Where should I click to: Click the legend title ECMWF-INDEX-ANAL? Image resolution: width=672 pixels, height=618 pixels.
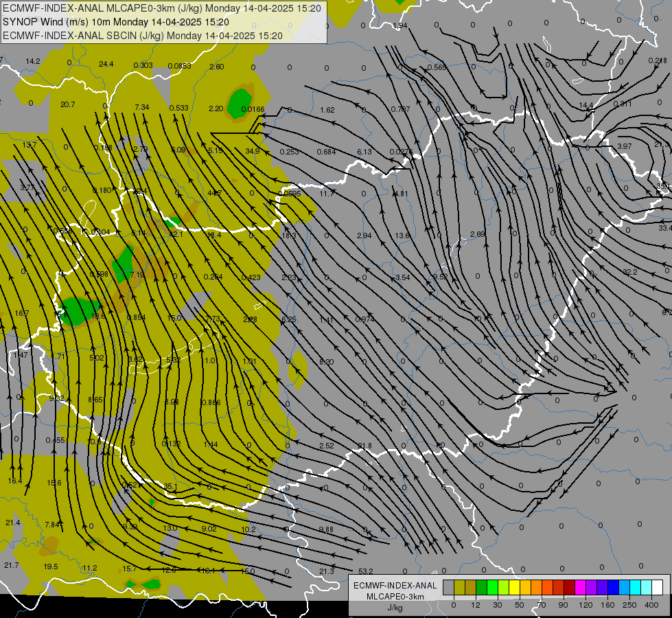pos(395,586)
